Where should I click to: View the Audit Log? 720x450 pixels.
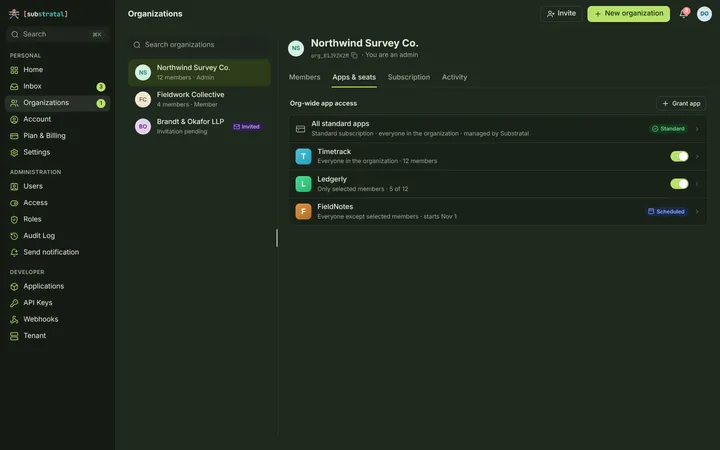(x=57, y=236)
